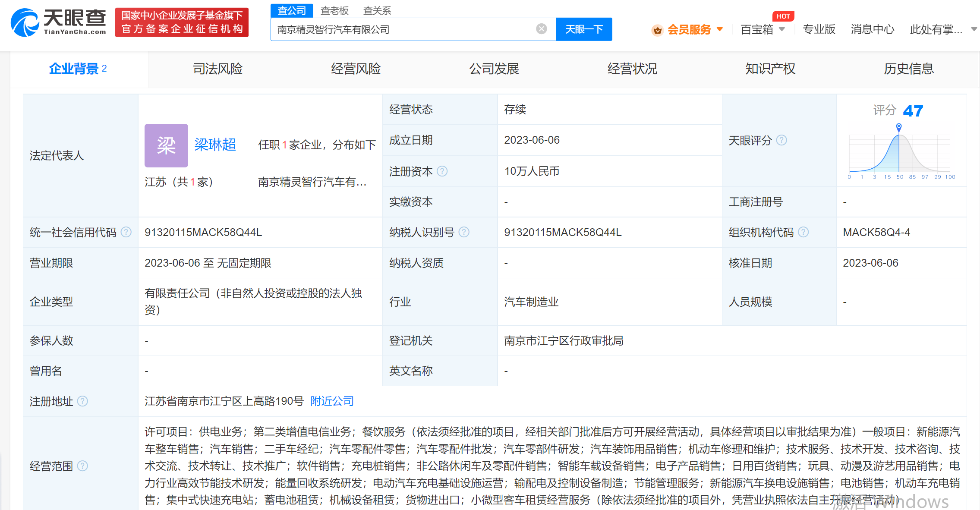Open help icon next to 天眼评分
980x510 pixels.
781,140
